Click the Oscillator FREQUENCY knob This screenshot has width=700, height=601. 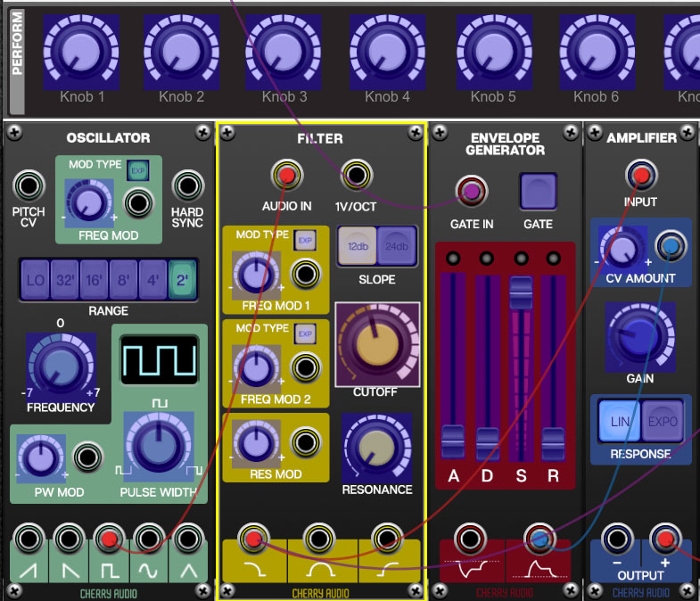pyautogui.click(x=61, y=367)
